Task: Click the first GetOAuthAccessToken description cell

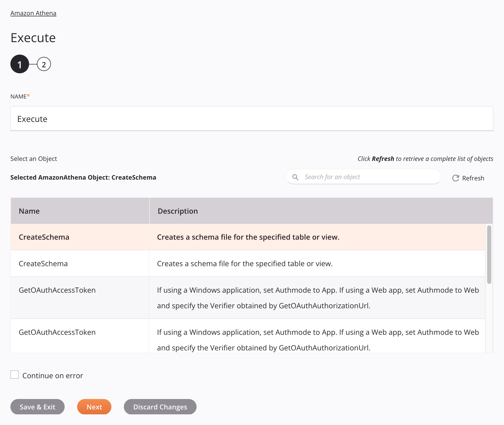Action: [317, 298]
